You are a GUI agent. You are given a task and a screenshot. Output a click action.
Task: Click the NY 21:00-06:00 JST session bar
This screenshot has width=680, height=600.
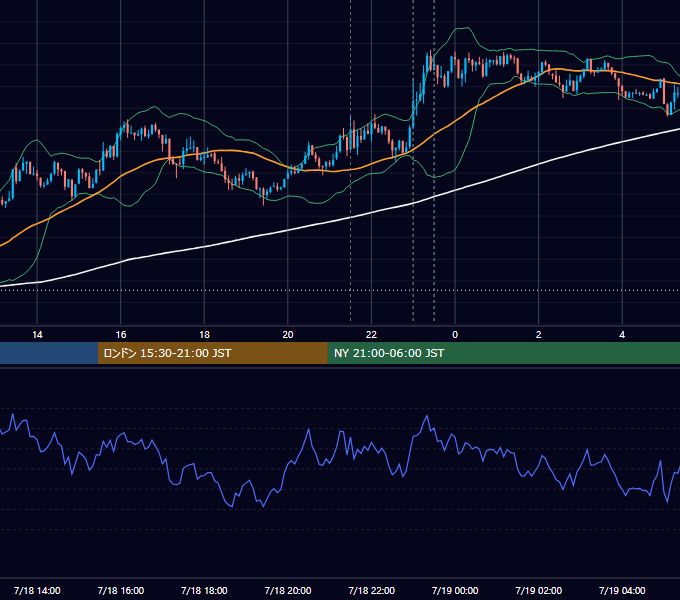pos(503,353)
